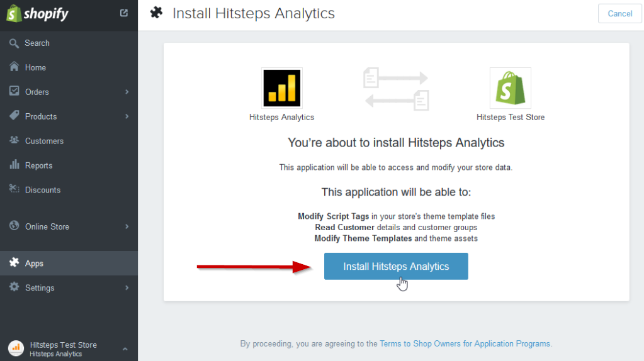Viewport: 644px width, 361px height.
Task: Select Apps in the sidebar
Action: (69, 264)
